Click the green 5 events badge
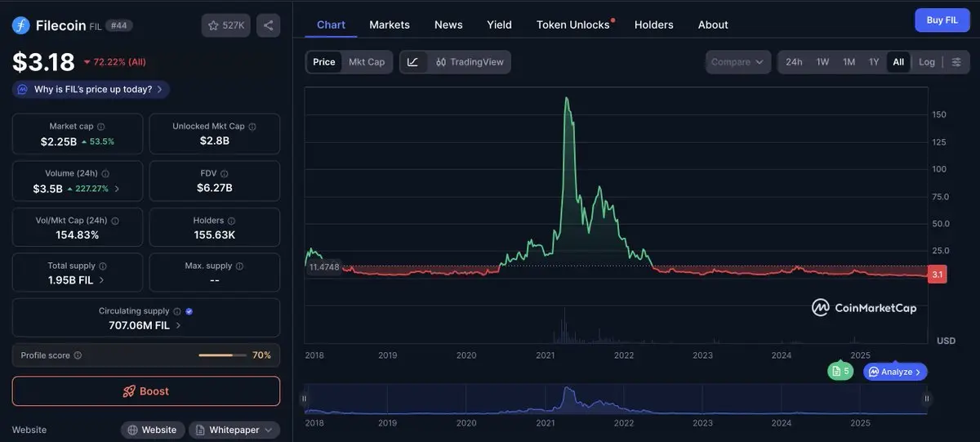 click(840, 372)
